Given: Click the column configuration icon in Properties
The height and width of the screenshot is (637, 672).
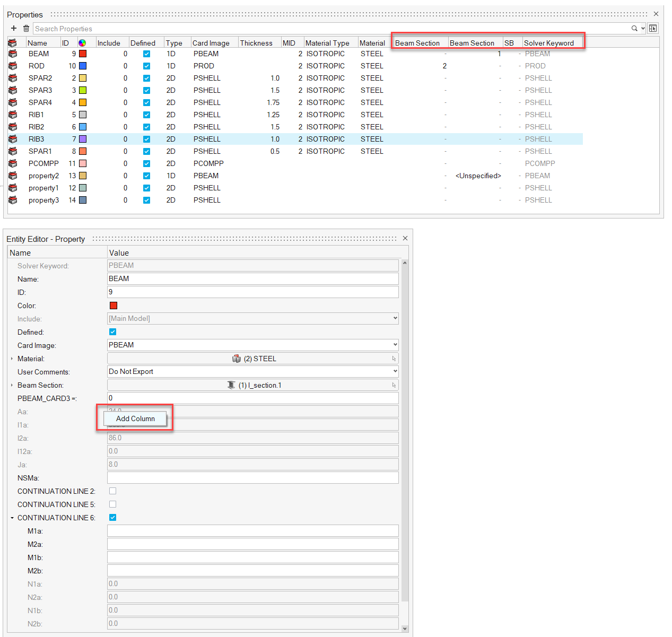Looking at the screenshot, I should [x=653, y=28].
